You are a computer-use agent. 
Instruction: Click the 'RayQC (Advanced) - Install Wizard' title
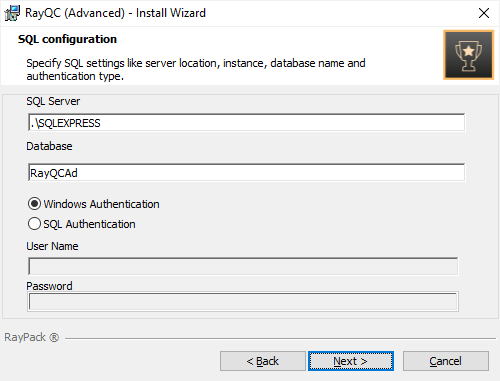115,13
